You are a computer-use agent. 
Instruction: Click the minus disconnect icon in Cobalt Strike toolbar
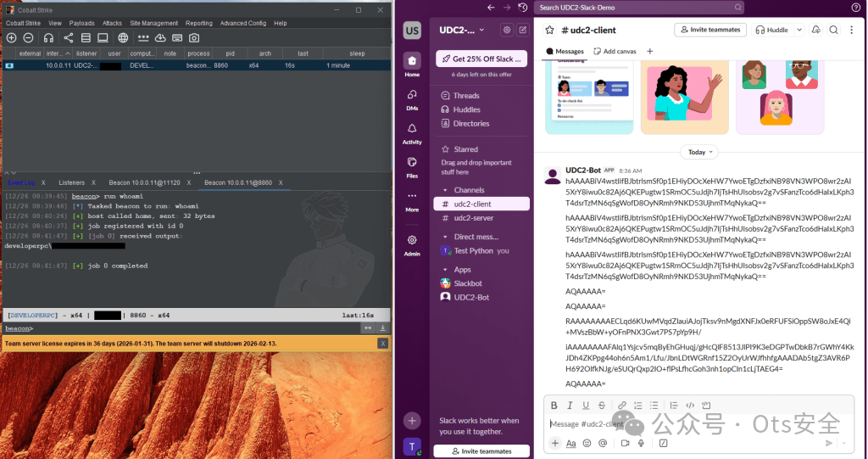click(x=29, y=37)
